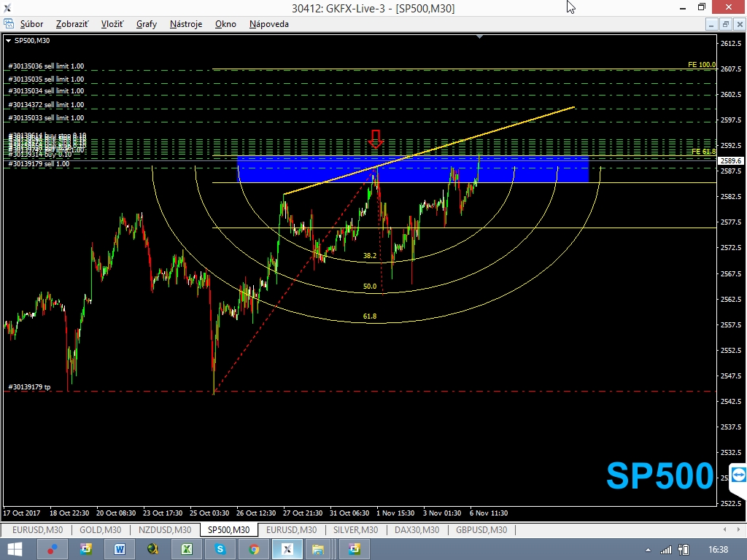Select the #30139179 sell 1.00 label

click(39, 164)
